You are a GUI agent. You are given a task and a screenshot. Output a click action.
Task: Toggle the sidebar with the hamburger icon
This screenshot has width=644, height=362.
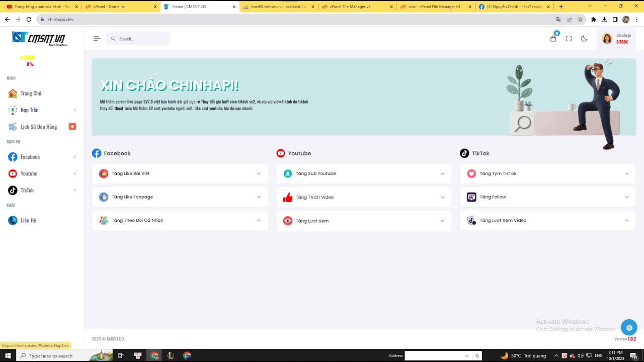(x=97, y=39)
